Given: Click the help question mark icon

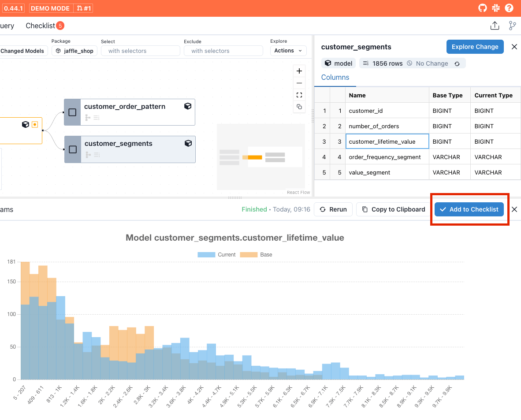Looking at the screenshot, I should pyautogui.click(x=509, y=8).
